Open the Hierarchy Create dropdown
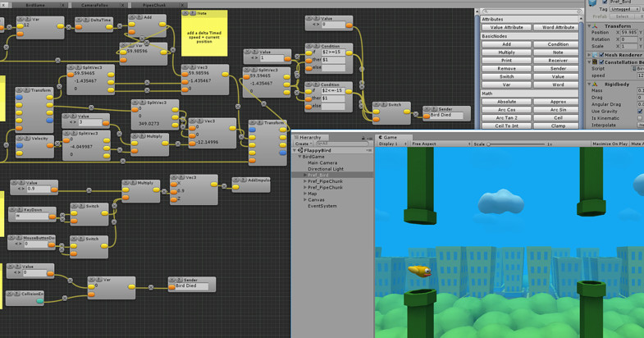This screenshot has width=644, height=338. click(x=304, y=144)
